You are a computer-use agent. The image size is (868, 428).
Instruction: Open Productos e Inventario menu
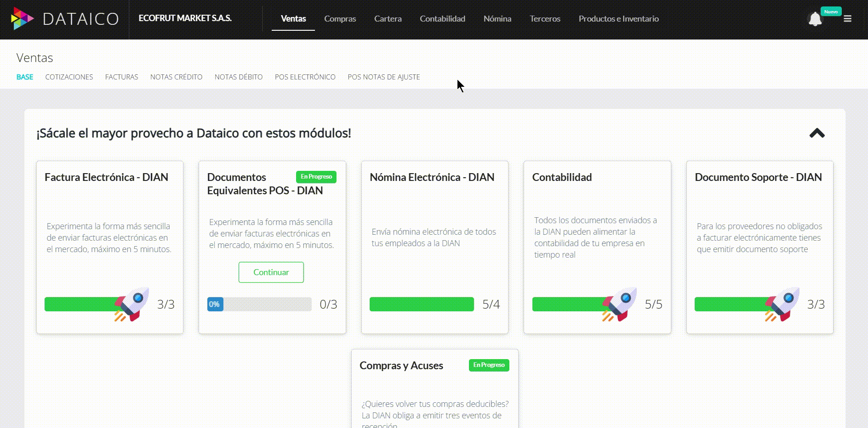click(618, 19)
